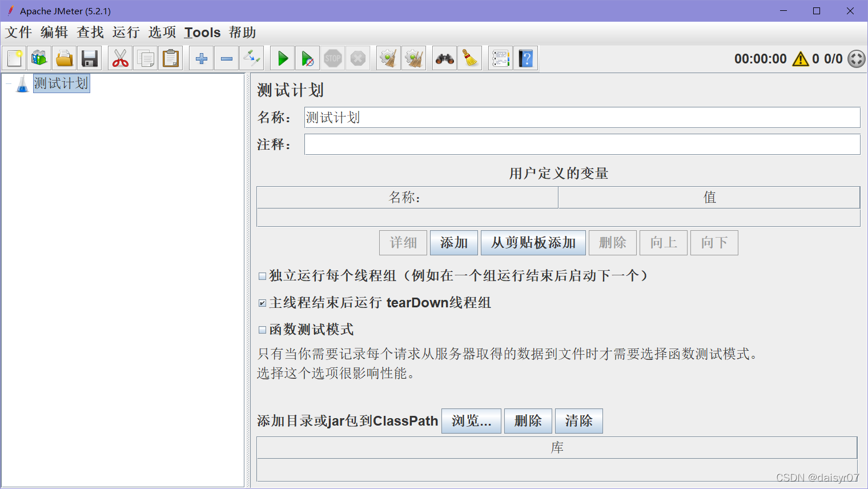Click the 向上 button

pyautogui.click(x=664, y=243)
